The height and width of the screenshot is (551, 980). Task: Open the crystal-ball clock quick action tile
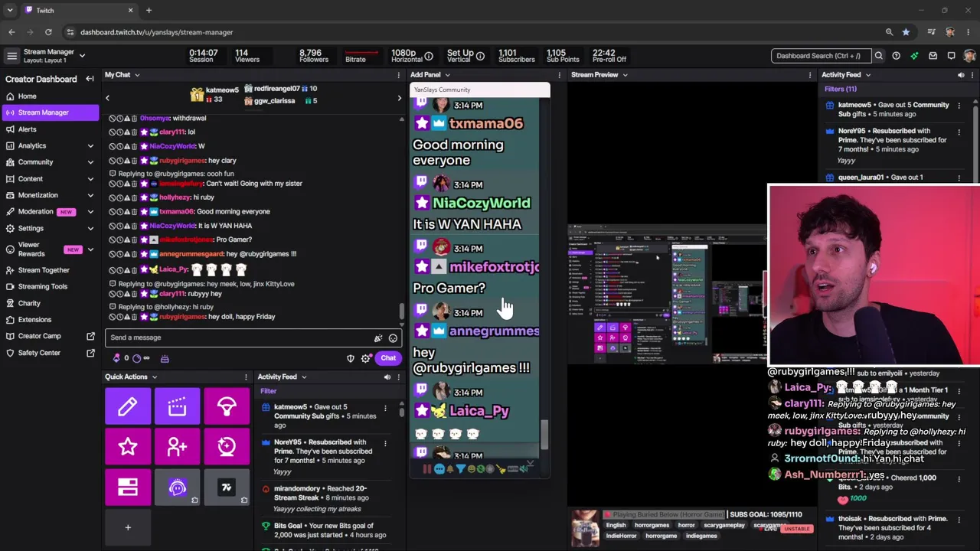point(227,447)
